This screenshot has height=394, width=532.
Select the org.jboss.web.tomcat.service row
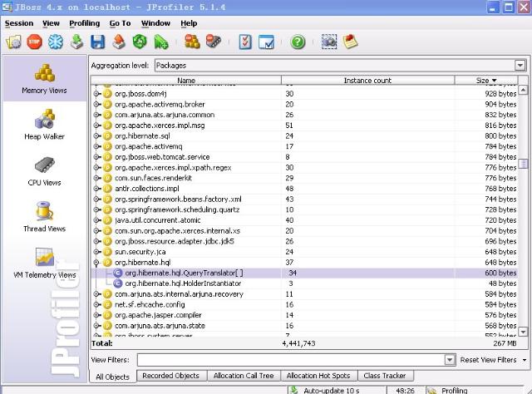(x=304, y=157)
